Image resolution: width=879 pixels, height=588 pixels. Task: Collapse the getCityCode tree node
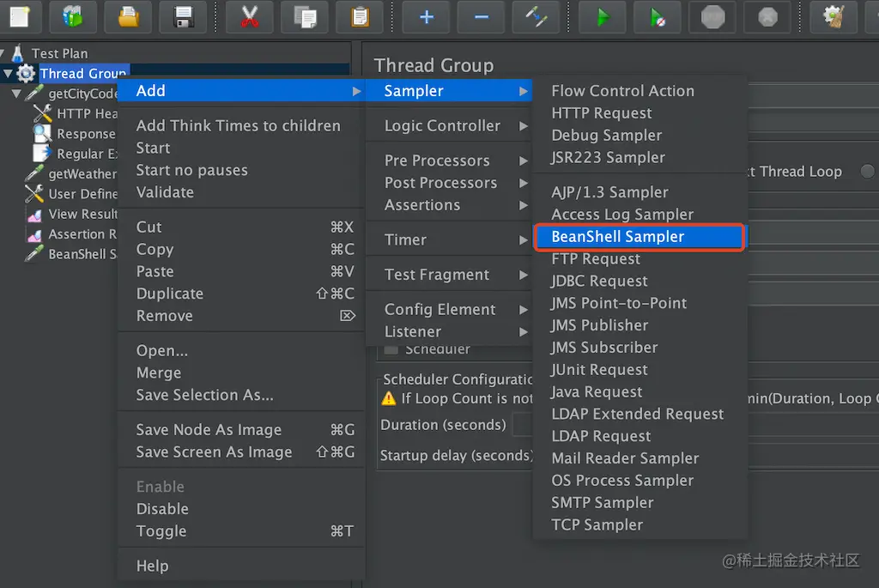pos(16,94)
